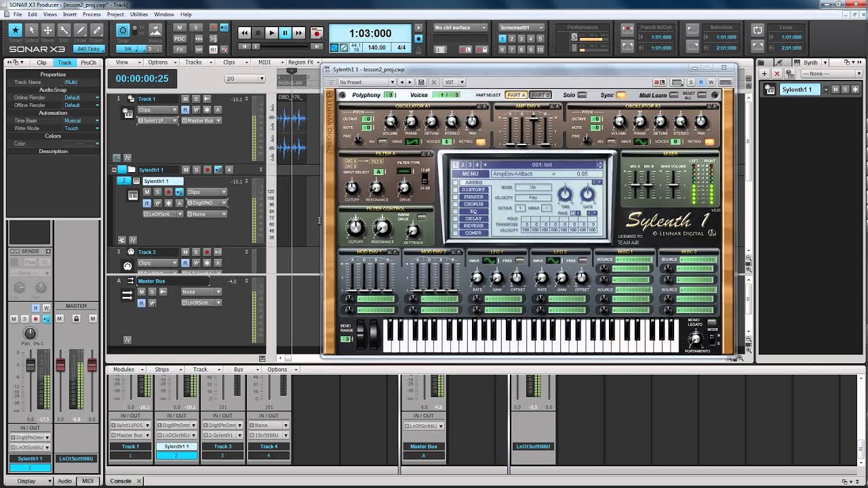This screenshot has width=868, height=488.
Task: Adjust the transport position slider
Action: point(256,47)
